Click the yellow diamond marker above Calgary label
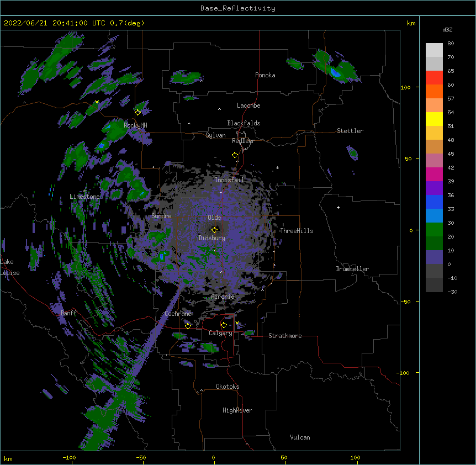The height and width of the screenshot is (465, 476). (224, 325)
